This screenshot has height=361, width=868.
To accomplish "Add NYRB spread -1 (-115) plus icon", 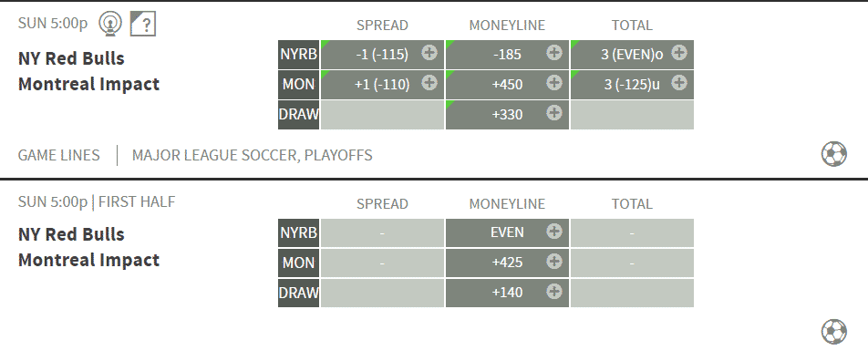I will [x=429, y=53].
